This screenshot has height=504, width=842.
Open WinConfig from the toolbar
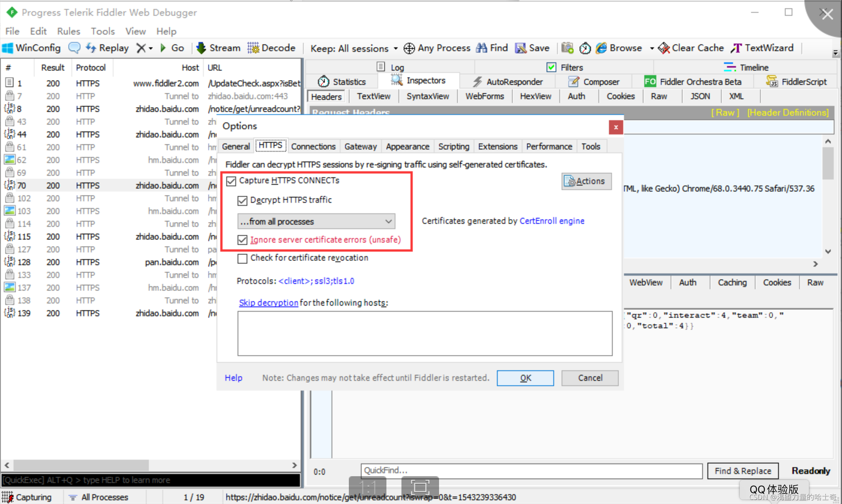click(31, 48)
